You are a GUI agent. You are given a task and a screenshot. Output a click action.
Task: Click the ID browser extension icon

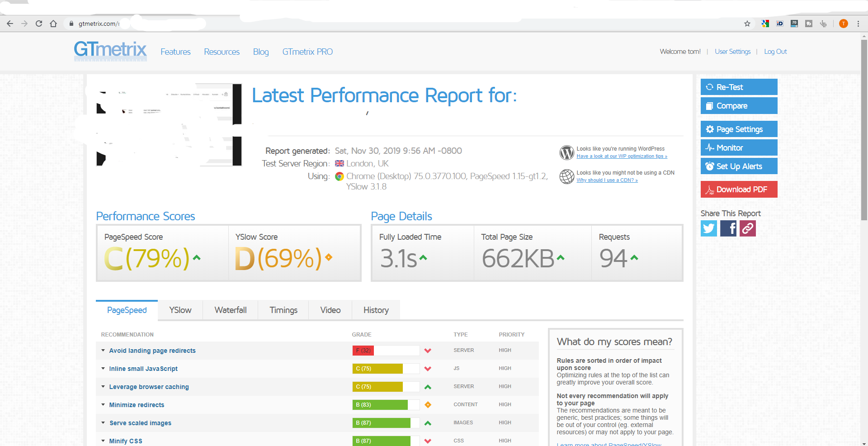780,24
